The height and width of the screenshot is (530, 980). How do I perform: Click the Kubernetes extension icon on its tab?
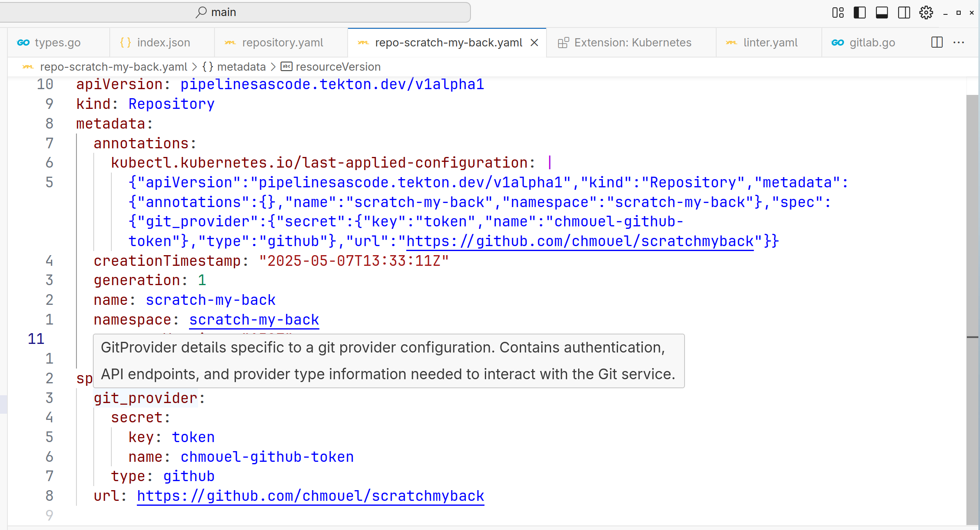click(563, 42)
